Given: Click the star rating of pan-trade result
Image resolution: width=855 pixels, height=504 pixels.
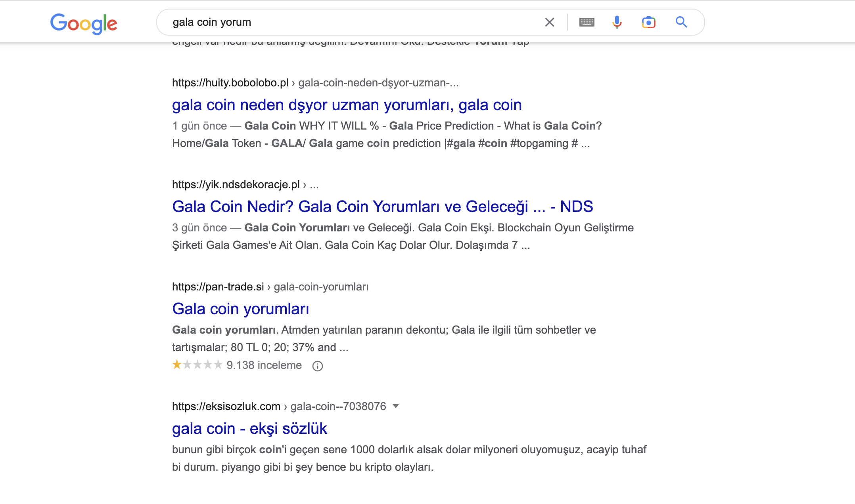Looking at the screenshot, I should coord(197,365).
